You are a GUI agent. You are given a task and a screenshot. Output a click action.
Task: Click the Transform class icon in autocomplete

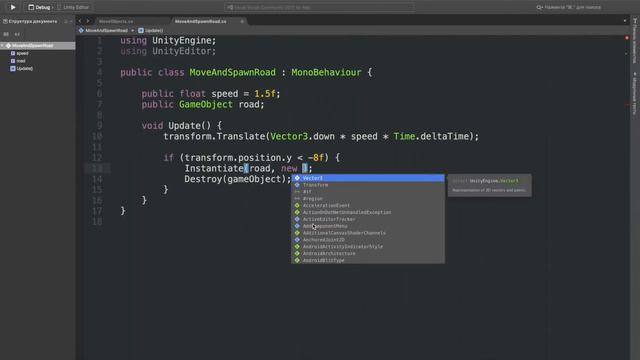point(297,185)
